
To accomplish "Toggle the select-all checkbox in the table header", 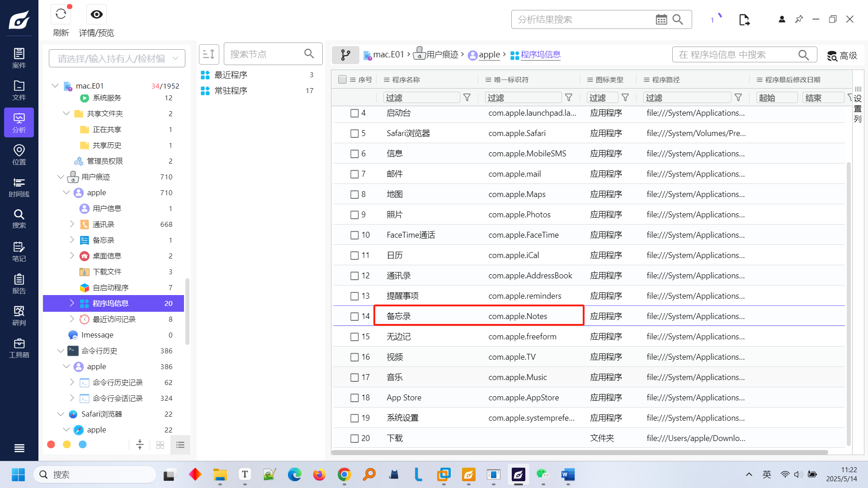I will click(x=342, y=80).
